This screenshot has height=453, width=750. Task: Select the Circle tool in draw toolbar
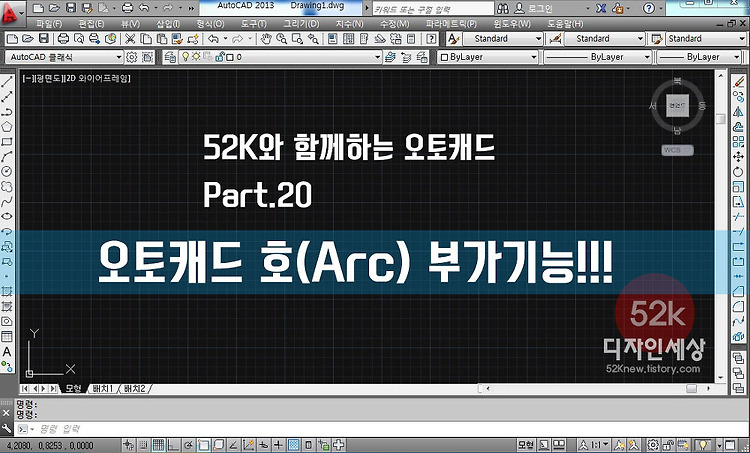click(7, 171)
